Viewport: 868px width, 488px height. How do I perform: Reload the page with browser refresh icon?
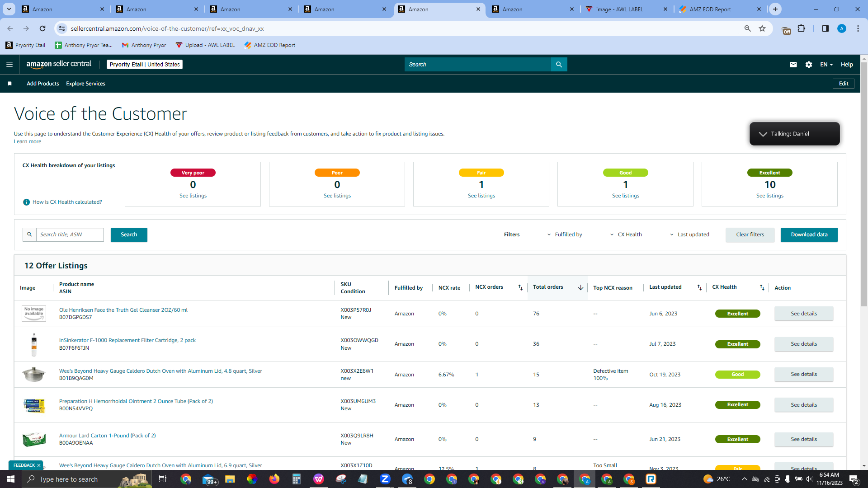tap(42, 28)
